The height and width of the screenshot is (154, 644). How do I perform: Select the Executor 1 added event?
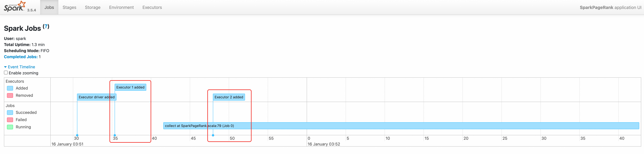tap(130, 87)
